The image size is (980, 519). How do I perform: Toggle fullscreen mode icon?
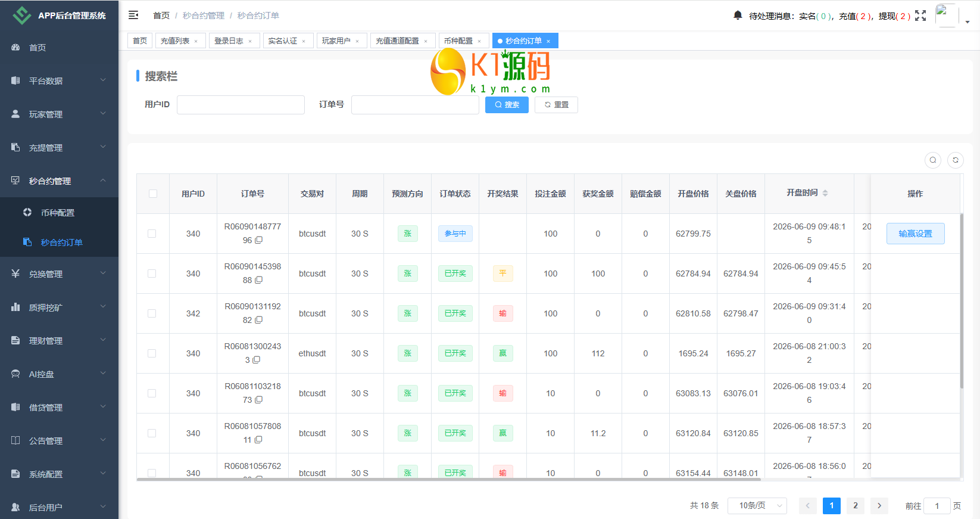(920, 15)
